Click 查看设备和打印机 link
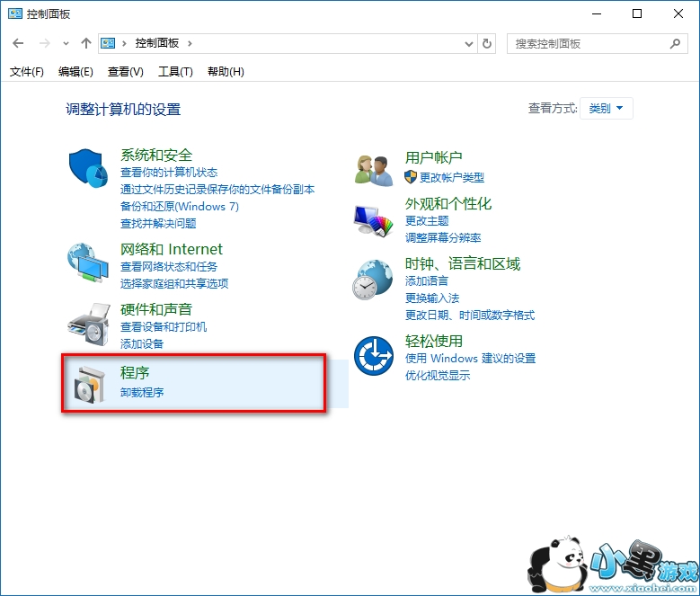Viewport: 700px width, 596px height. click(164, 327)
